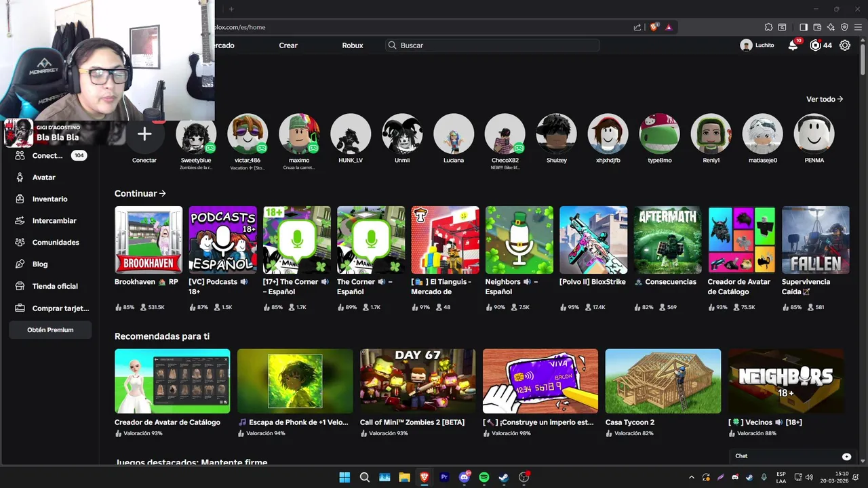Click the Avatar sidebar icon
The width and height of the screenshot is (868, 488).
click(x=19, y=177)
